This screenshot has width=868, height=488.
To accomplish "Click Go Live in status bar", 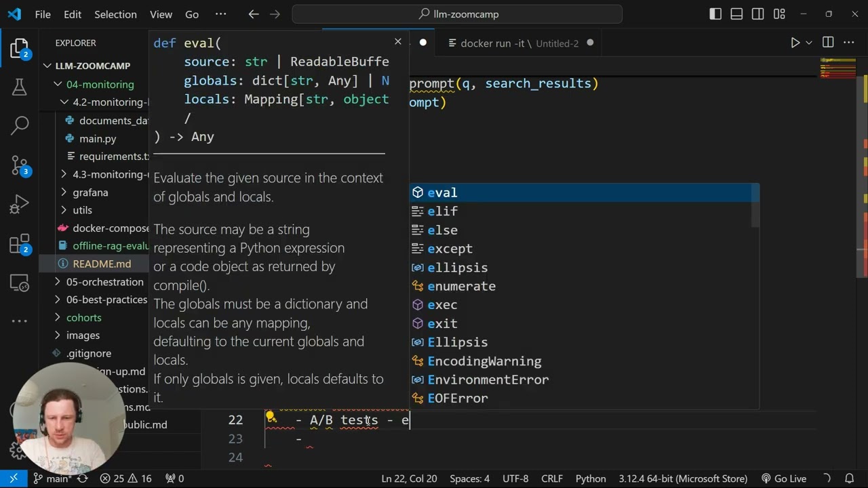I will (784, 479).
